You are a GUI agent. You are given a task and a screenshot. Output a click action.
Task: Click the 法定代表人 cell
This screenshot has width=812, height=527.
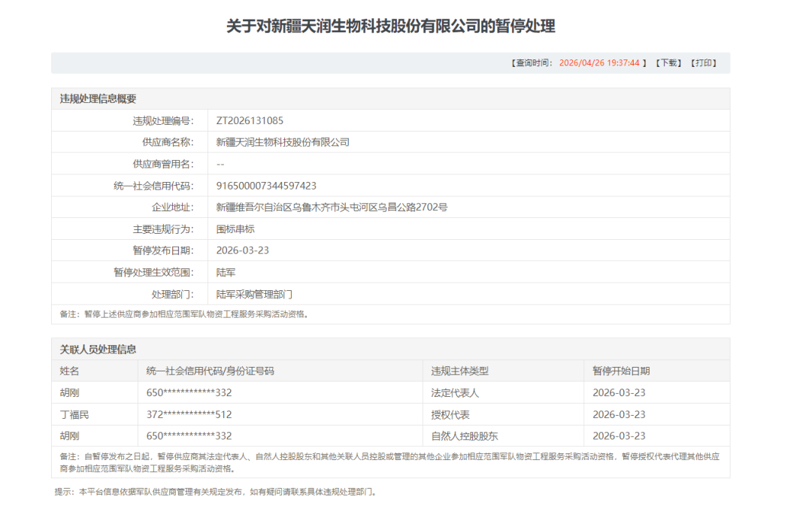[455, 393]
